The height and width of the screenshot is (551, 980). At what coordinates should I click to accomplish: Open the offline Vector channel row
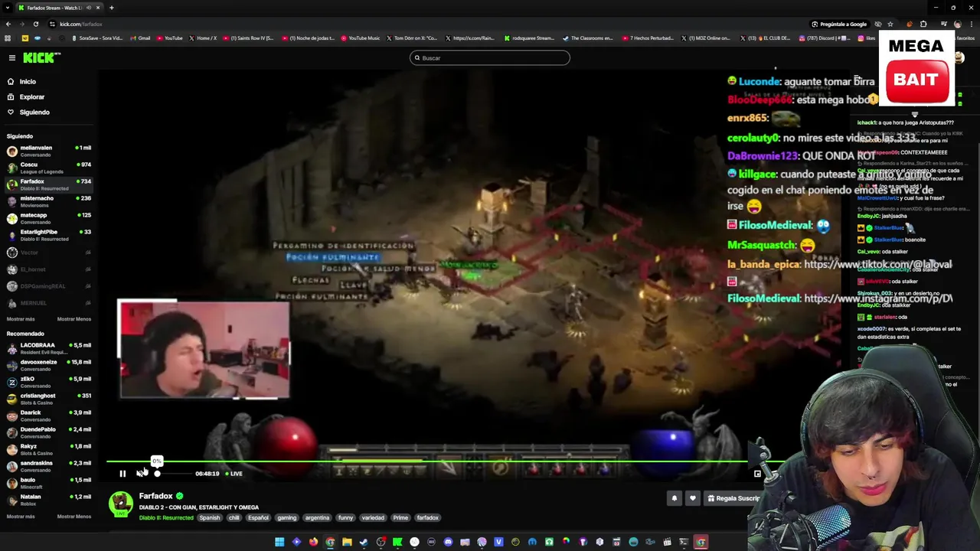49,252
